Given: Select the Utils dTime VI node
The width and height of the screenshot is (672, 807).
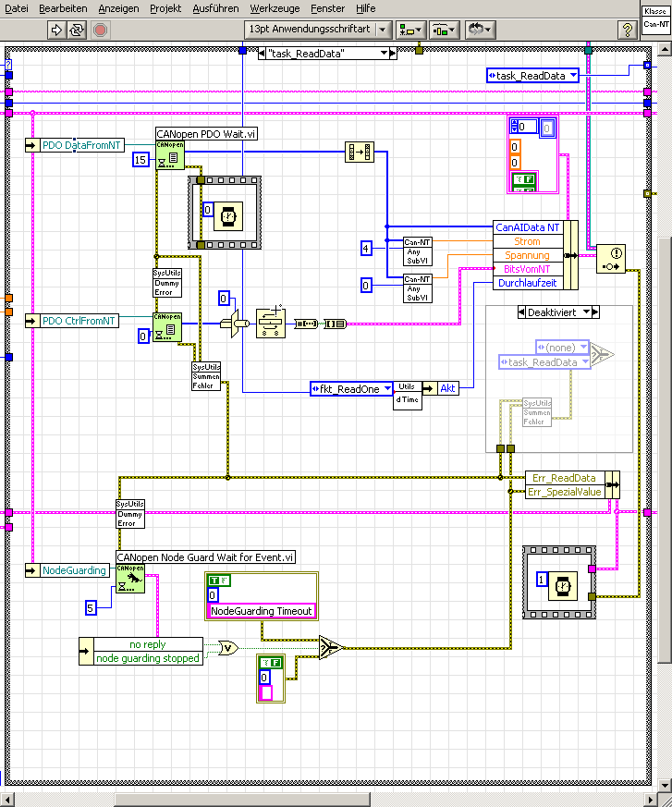Looking at the screenshot, I should pyautogui.click(x=408, y=396).
